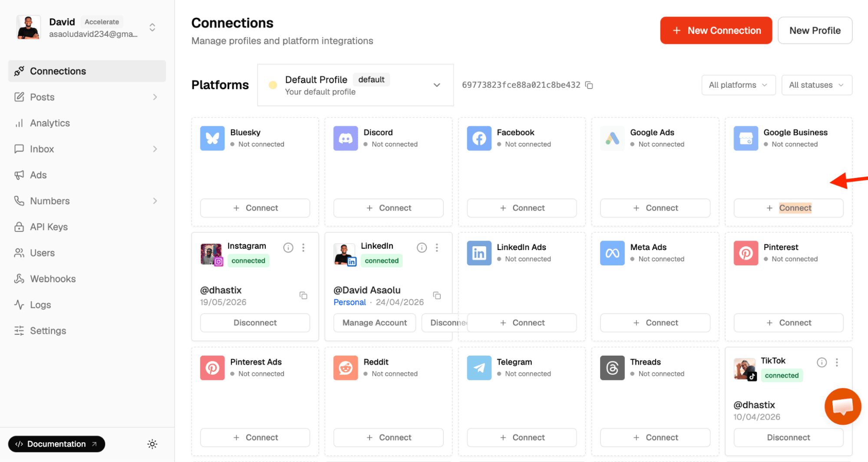
Task: Click the Google Ads platform icon
Action: pos(612,138)
